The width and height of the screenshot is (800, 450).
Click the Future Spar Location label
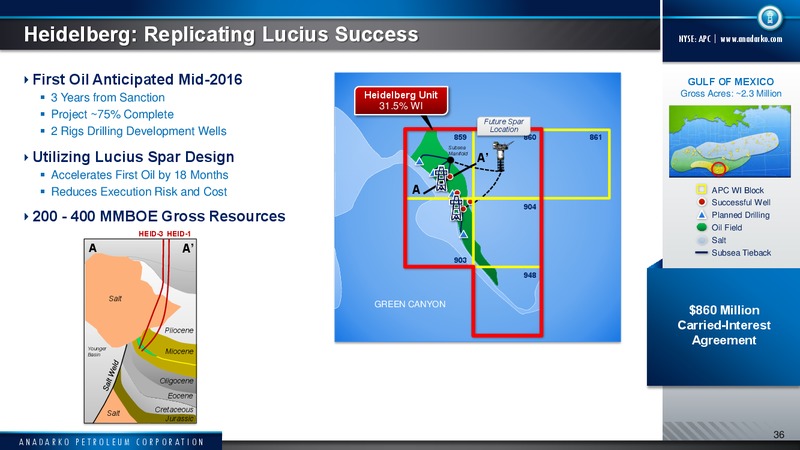coord(504,126)
